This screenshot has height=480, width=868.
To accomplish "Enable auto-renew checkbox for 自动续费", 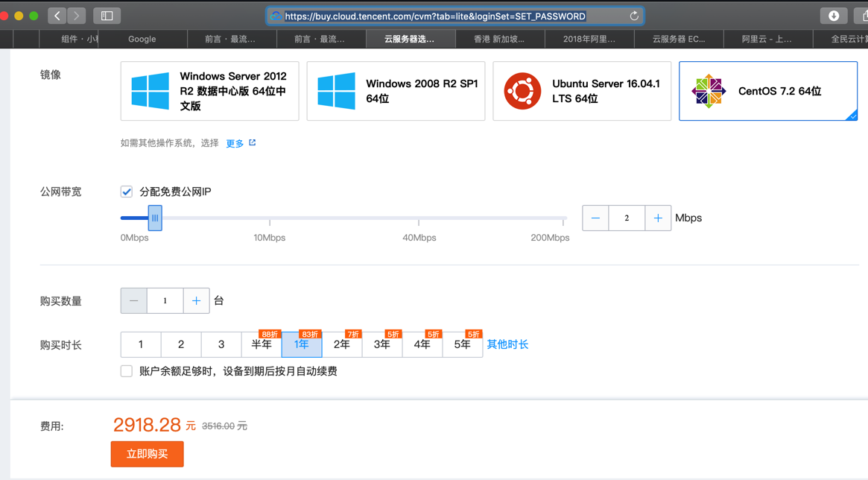I will click(127, 371).
